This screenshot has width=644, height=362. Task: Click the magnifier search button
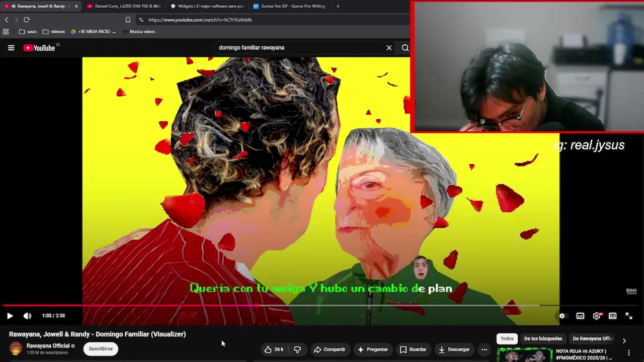click(x=405, y=48)
